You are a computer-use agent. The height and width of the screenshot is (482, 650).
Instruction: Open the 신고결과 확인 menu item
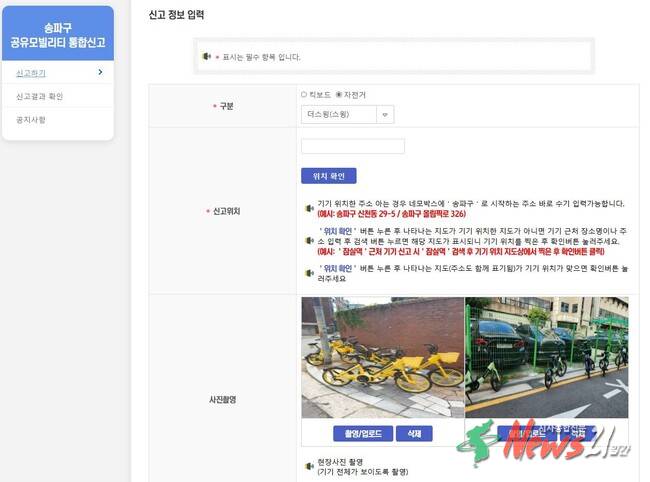point(38,97)
